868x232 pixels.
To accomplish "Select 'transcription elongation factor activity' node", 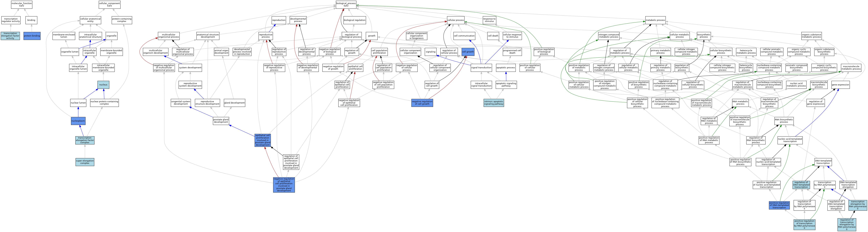I will 10,36.
